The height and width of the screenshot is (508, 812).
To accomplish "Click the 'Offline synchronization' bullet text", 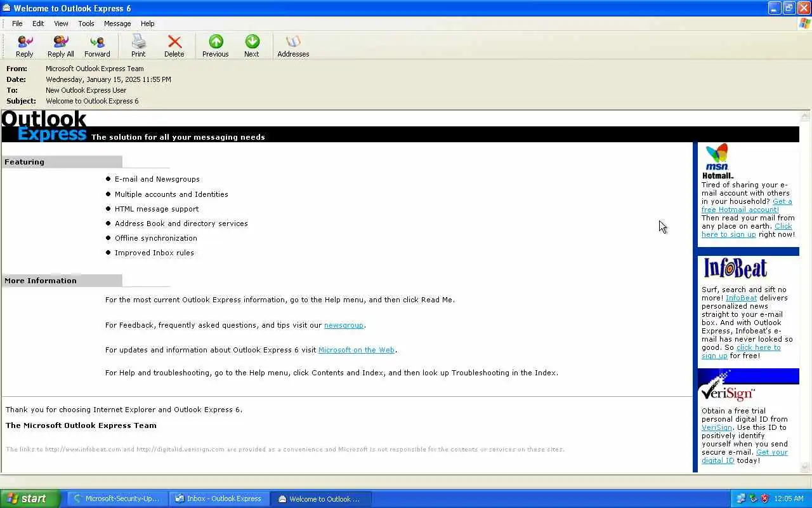I will [x=156, y=238].
